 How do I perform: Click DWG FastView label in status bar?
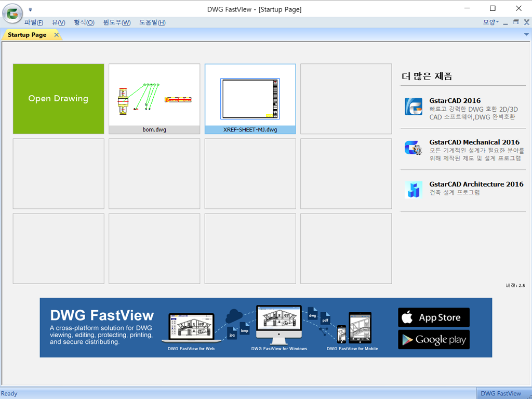coord(501,394)
